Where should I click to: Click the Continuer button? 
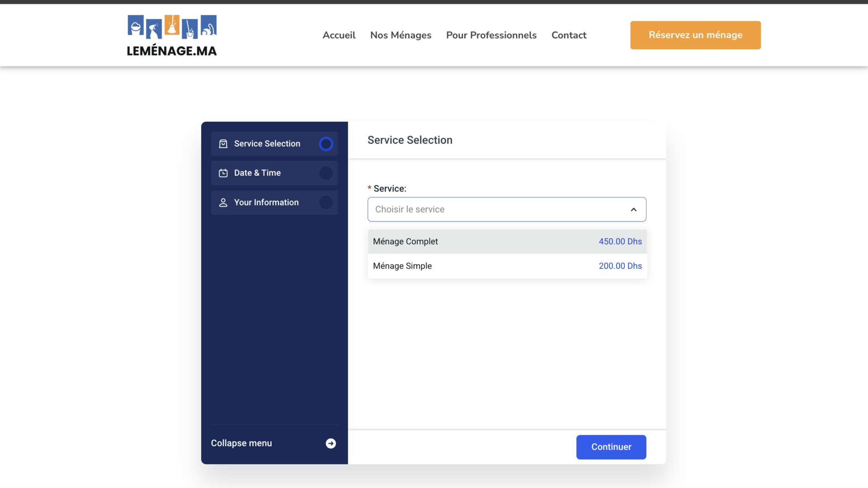coord(611,447)
